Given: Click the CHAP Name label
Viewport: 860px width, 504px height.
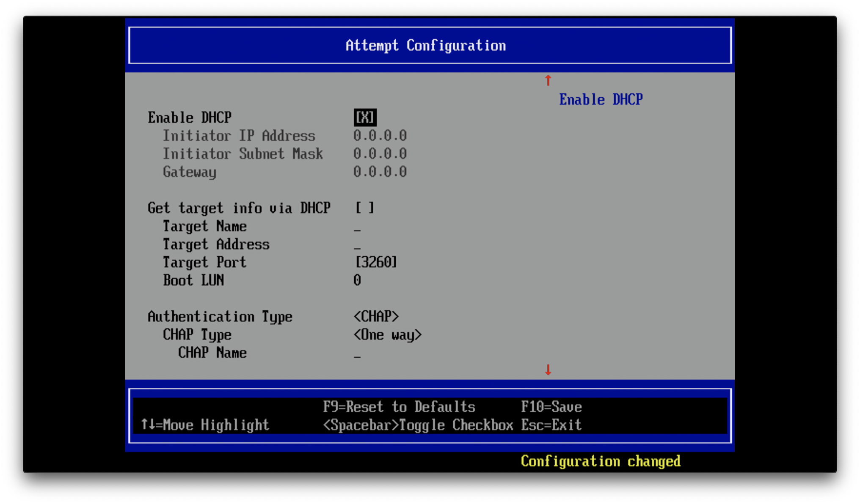Looking at the screenshot, I should coord(212,353).
